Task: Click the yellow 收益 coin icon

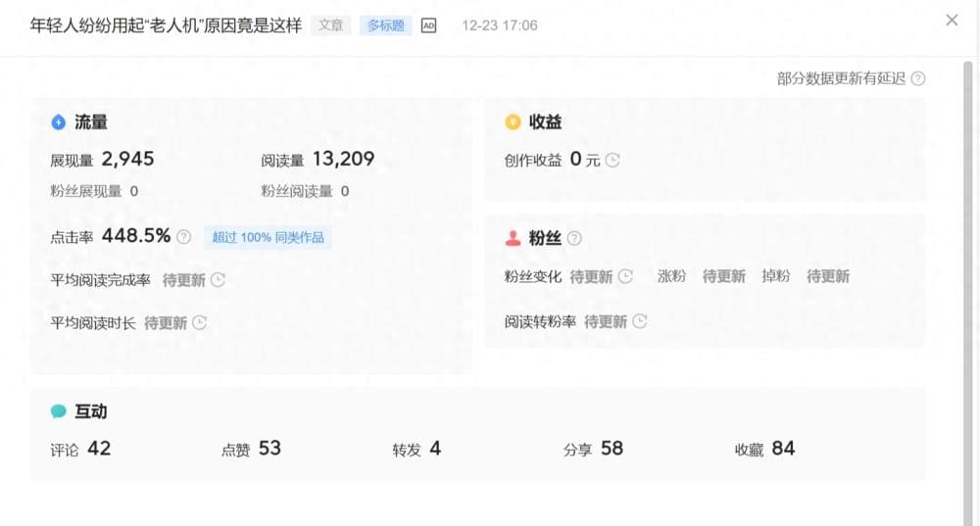Action: pyautogui.click(x=513, y=122)
